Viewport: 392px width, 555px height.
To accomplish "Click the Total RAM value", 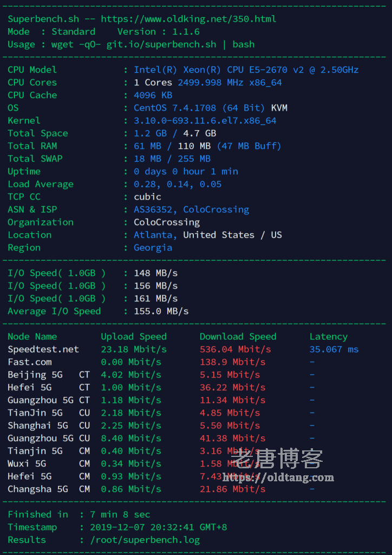I will (x=207, y=146).
